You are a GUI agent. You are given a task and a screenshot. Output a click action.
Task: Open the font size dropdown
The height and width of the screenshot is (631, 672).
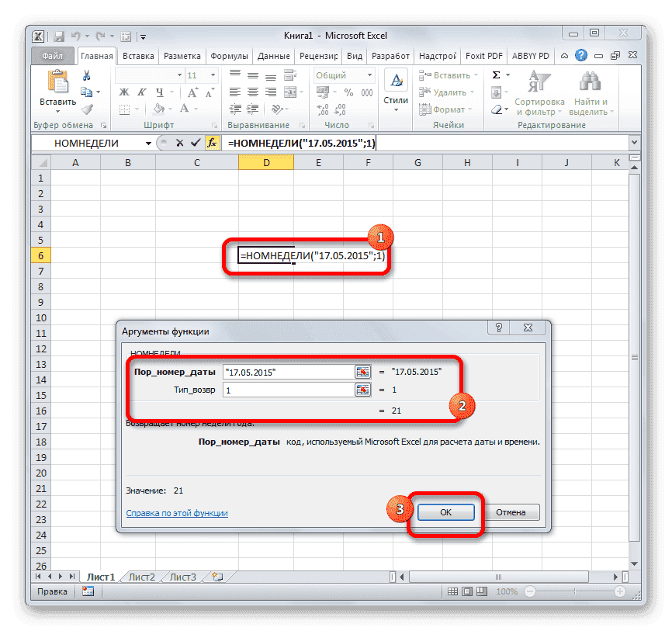click(x=211, y=75)
